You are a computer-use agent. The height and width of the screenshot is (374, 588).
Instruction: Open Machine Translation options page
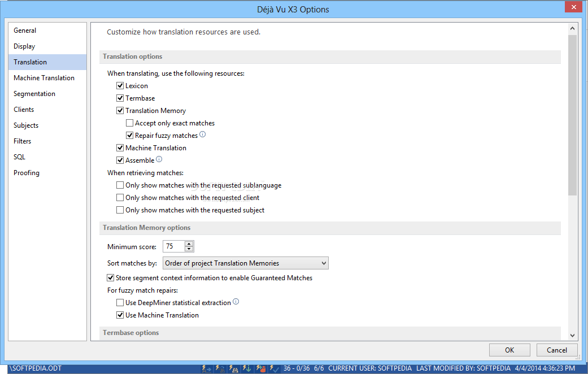click(x=47, y=77)
